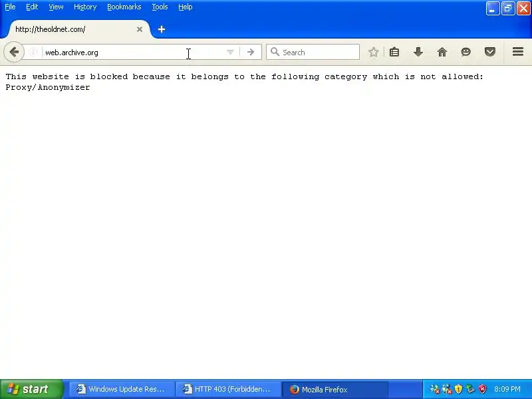Image resolution: width=532 pixels, height=399 pixels.
Task: Click the web.archive.org address field
Action: click(132, 53)
